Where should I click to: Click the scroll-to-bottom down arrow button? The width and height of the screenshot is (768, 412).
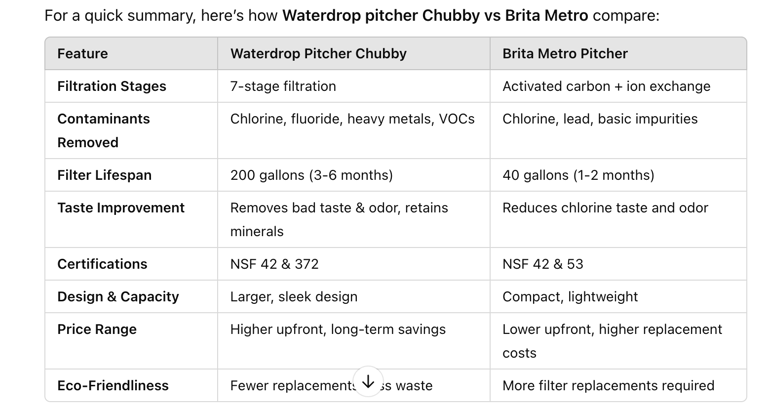coord(368,381)
